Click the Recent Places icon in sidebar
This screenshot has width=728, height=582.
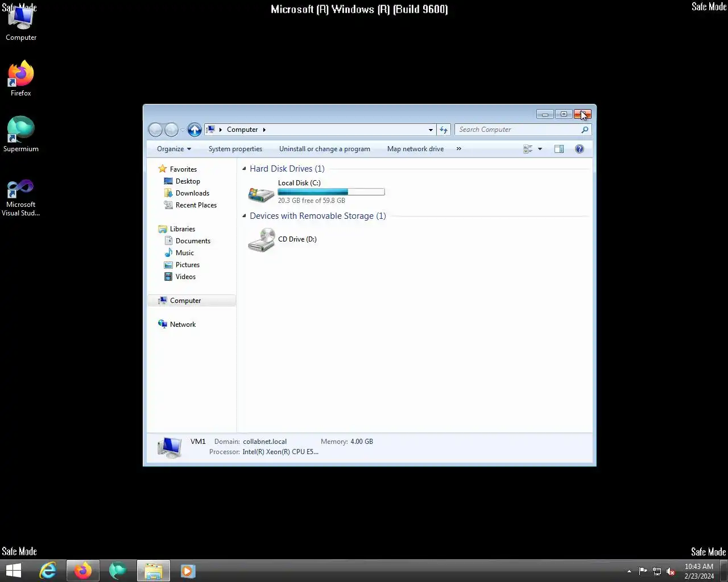pyautogui.click(x=168, y=205)
